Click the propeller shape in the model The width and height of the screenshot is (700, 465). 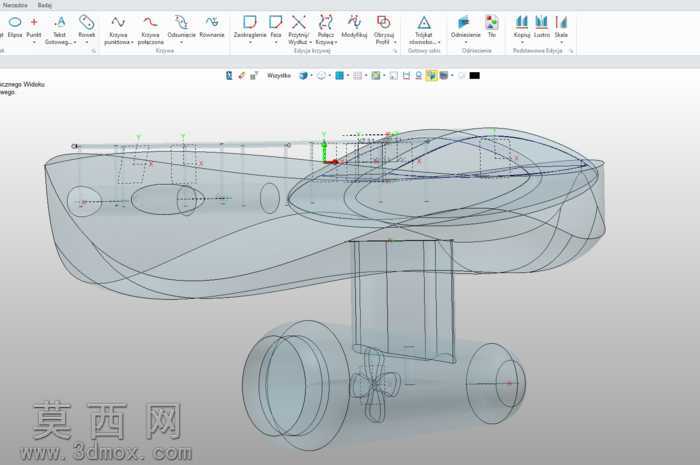point(374,385)
